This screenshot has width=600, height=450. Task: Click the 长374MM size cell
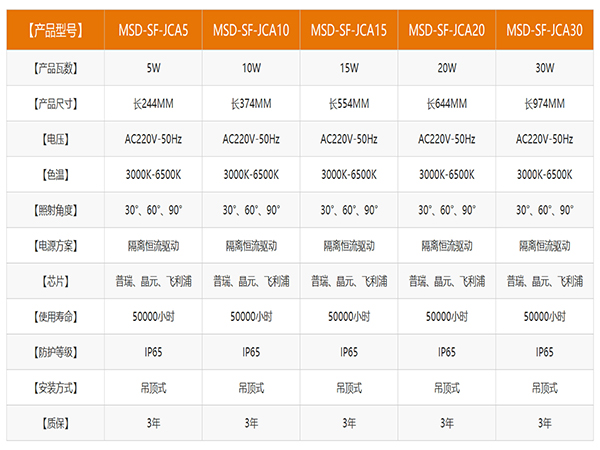coord(251,104)
